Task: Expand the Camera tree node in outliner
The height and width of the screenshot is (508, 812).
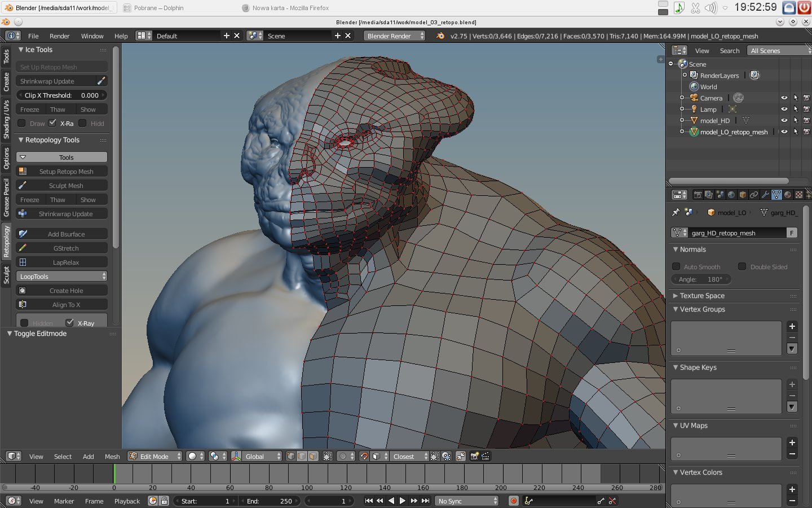Action: coord(682,98)
